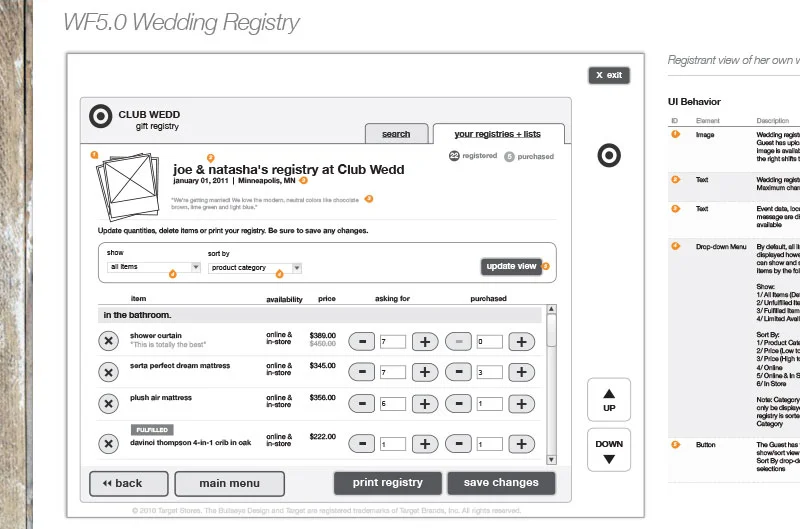
Task: Decrease asking-for quantity for serta mattress
Action: (362, 372)
